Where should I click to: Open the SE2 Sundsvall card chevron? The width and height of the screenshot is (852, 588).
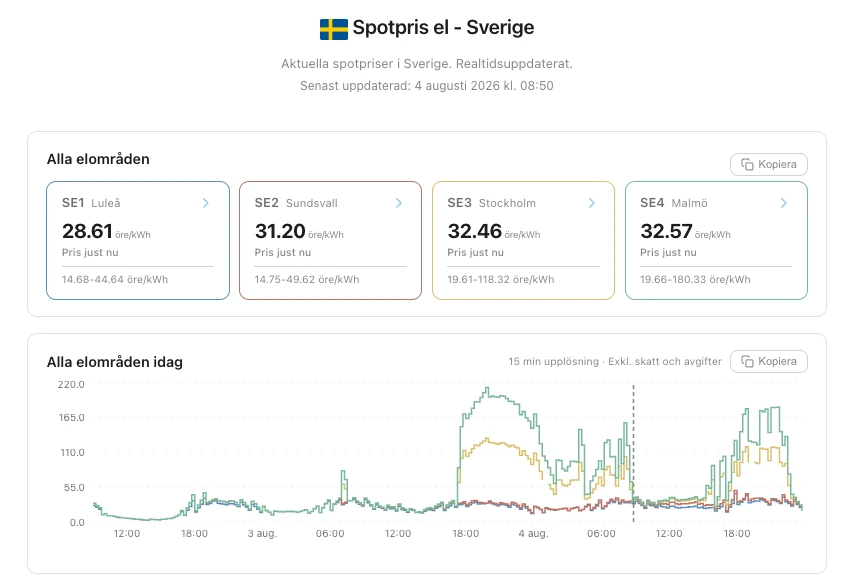click(399, 203)
